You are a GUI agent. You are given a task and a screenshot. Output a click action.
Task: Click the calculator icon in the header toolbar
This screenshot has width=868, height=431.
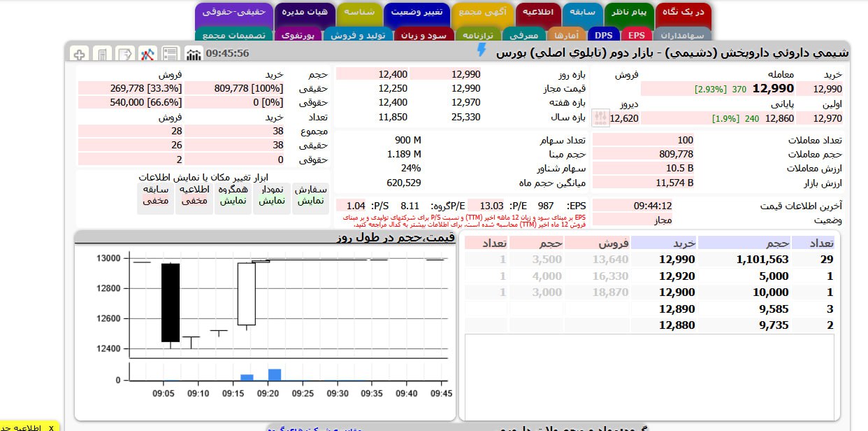[102, 54]
